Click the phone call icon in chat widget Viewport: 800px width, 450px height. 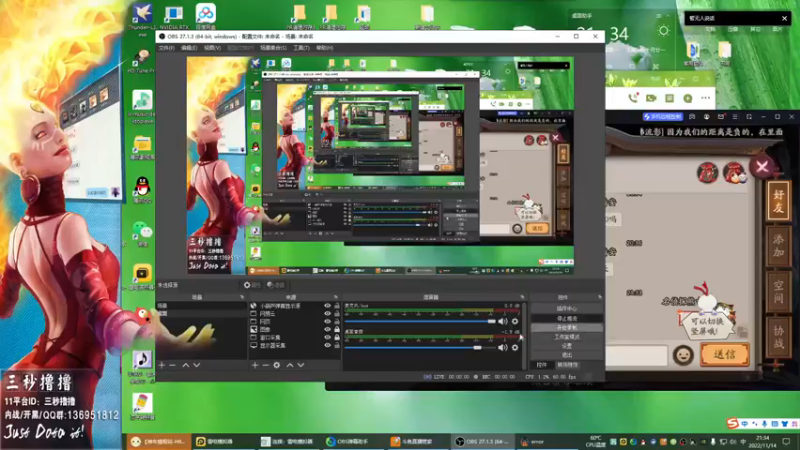(x=633, y=98)
